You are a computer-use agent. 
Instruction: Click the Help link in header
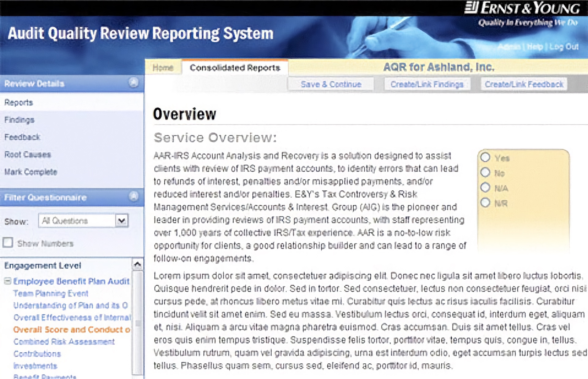(535, 47)
